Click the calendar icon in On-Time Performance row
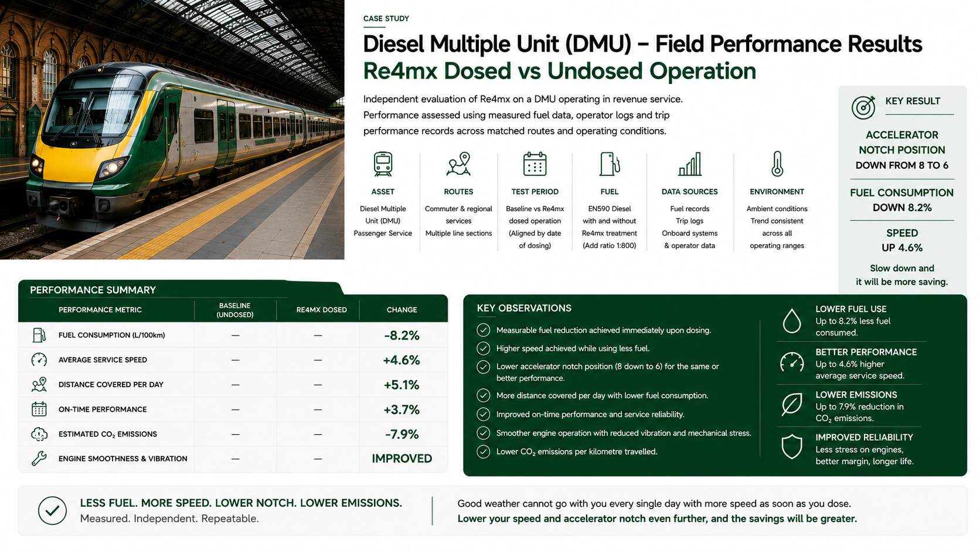The width and height of the screenshot is (980, 552). (39, 409)
